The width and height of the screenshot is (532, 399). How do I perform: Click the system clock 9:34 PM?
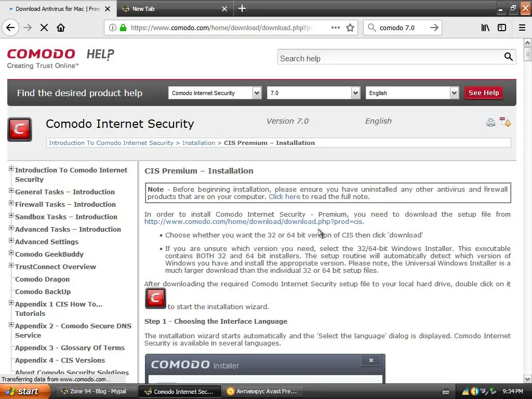point(513,391)
